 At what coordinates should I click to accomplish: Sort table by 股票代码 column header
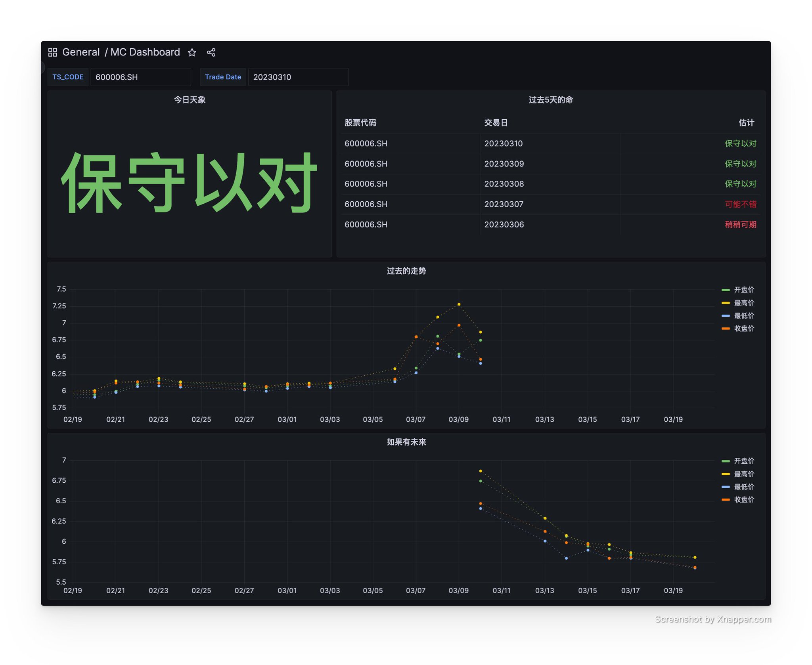tap(360, 123)
